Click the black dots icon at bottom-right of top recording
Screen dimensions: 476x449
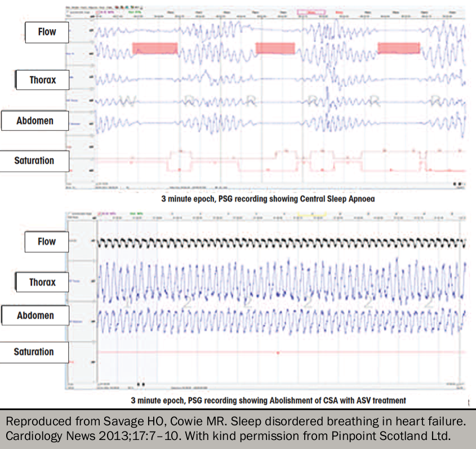tap(457, 184)
